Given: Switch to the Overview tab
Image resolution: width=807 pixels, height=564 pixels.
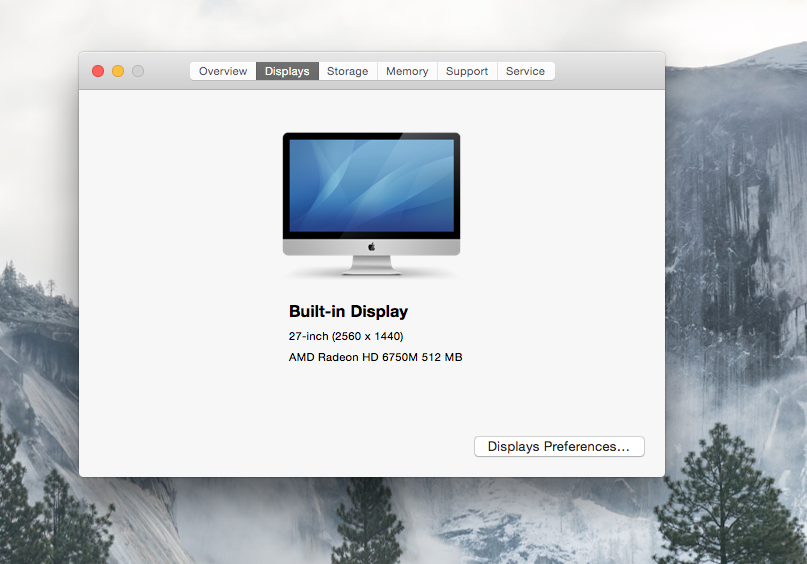Looking at the screenshot, I should click(x=223, y=71).
